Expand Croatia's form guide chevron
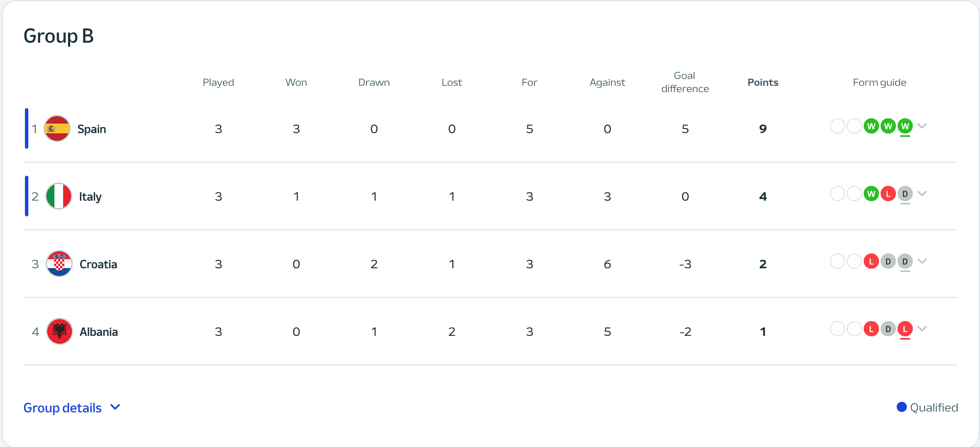980x447 pixels. pos(923,261)
